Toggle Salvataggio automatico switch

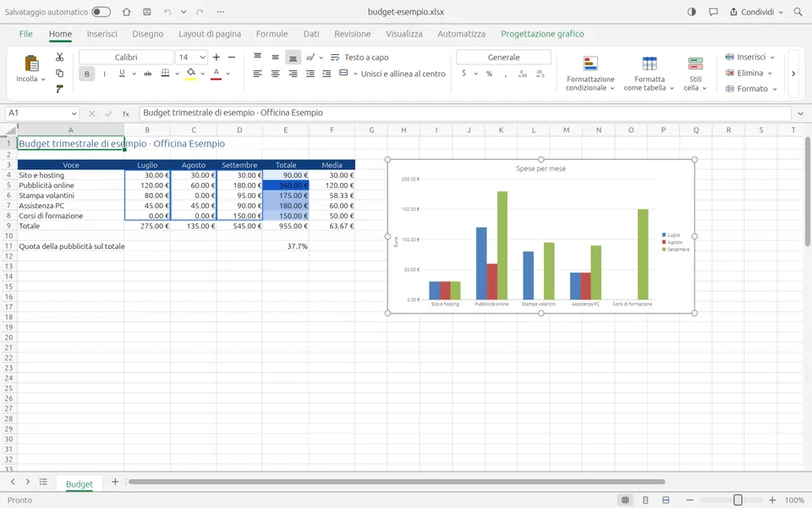click(101, 12)
